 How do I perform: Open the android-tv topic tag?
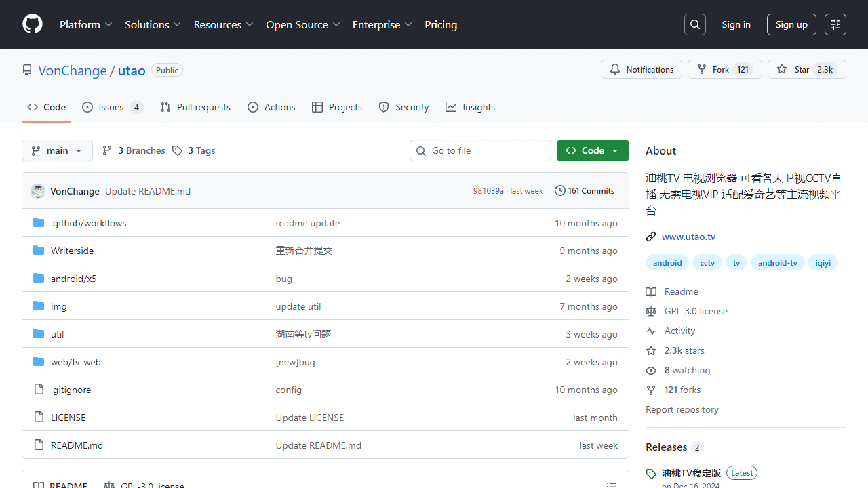click(x=777, y=263)
